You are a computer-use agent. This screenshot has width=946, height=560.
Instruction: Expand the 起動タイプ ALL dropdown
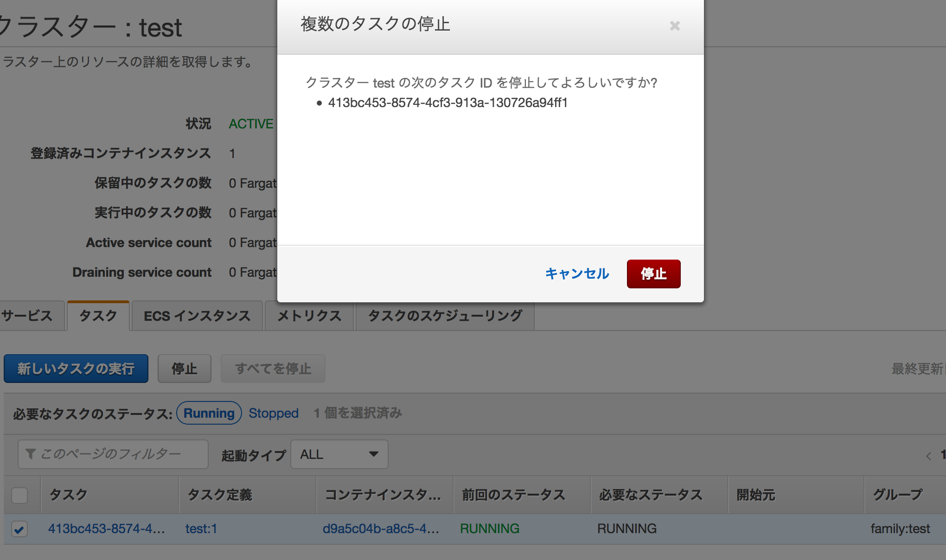[x=339, y=454]
